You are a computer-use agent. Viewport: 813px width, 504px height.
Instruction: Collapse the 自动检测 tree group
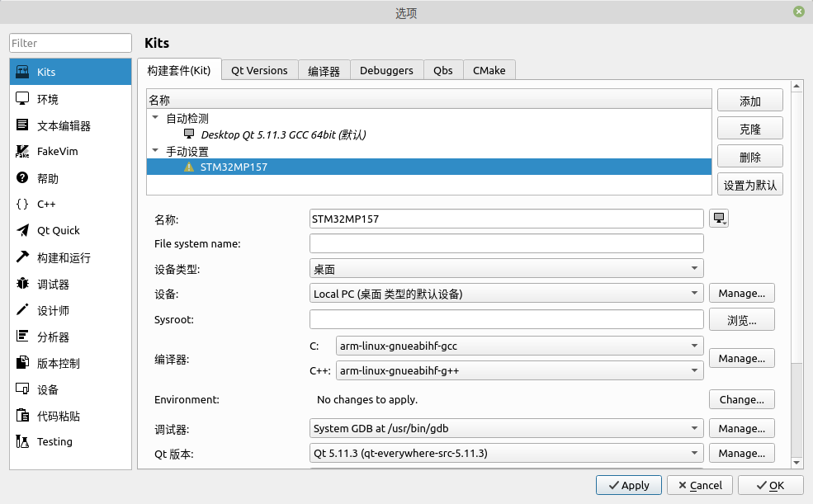(155, 118)
